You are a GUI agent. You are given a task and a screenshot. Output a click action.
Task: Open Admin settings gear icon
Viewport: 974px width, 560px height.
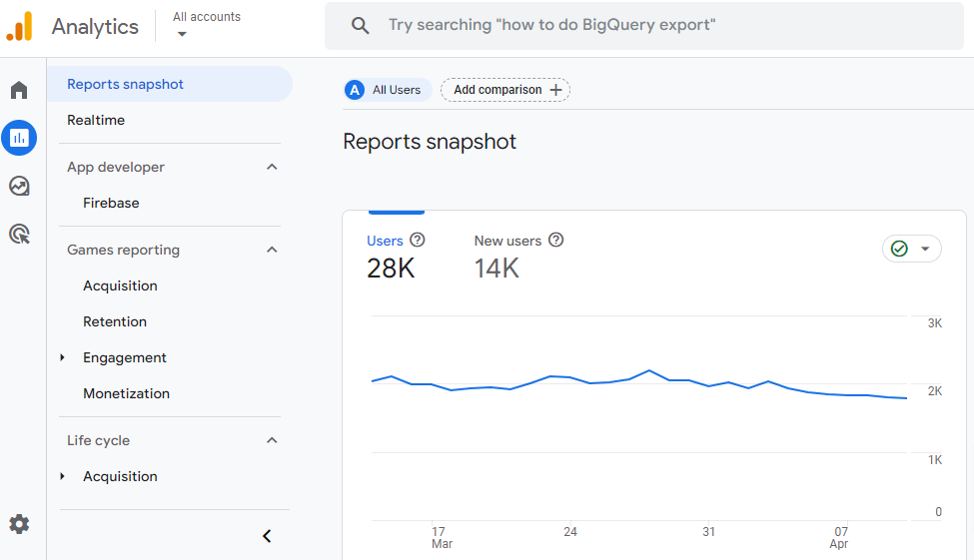click(x=19, y=524)
